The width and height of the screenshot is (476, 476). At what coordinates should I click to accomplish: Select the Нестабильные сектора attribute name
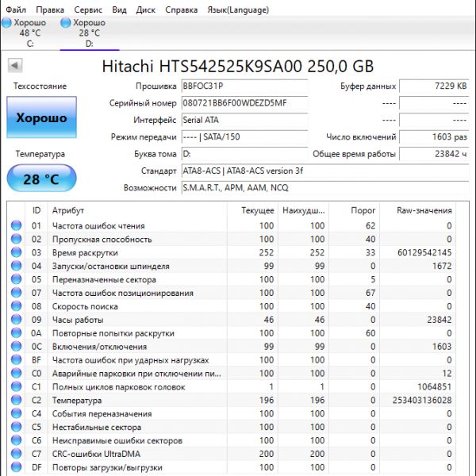(97, 427)
